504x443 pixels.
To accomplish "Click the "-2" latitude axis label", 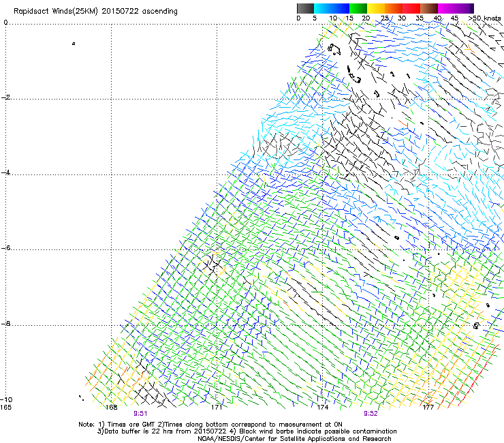I will point(5,97).
